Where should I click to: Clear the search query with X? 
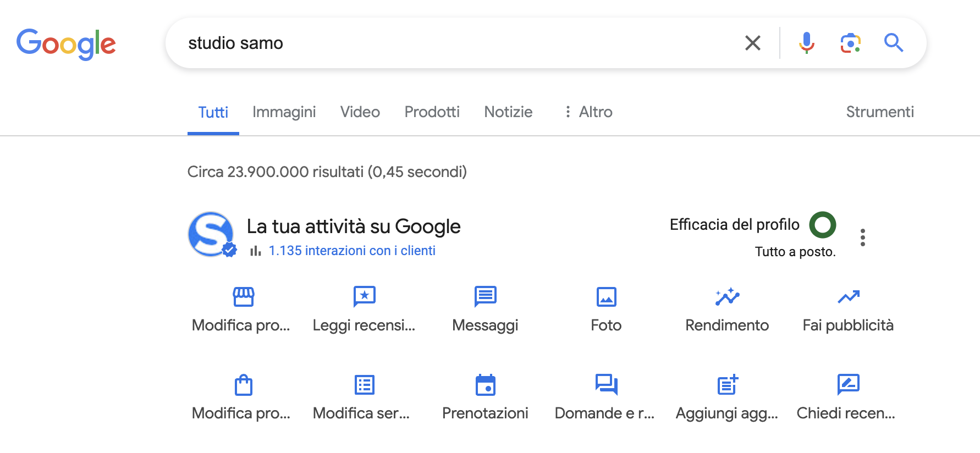coord(752,43)
